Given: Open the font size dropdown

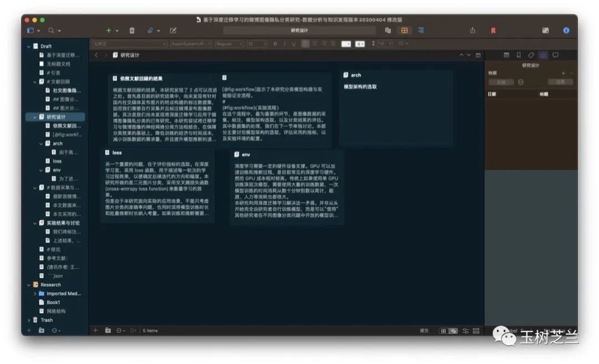Looking at the screenshot, I should point(257,44).
